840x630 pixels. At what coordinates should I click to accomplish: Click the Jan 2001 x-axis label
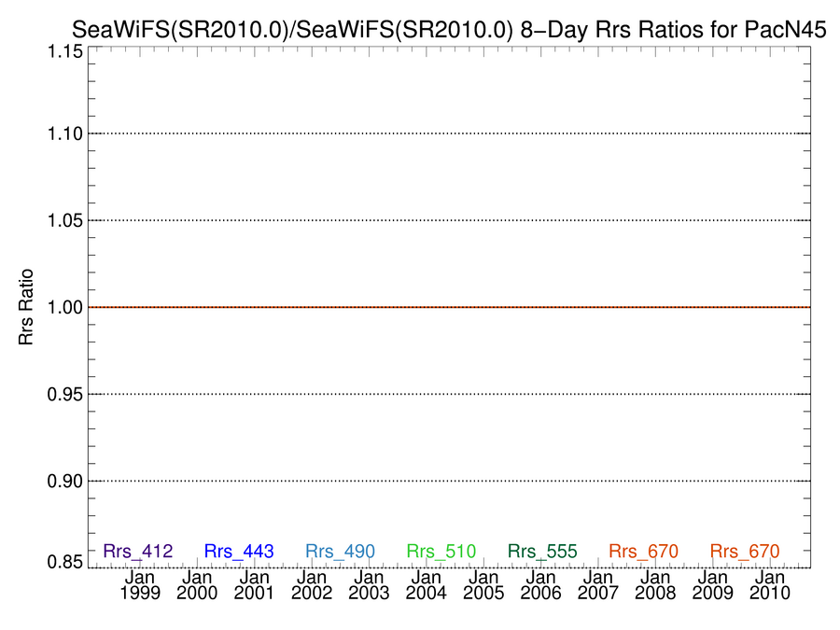click(x=255, y=585)
